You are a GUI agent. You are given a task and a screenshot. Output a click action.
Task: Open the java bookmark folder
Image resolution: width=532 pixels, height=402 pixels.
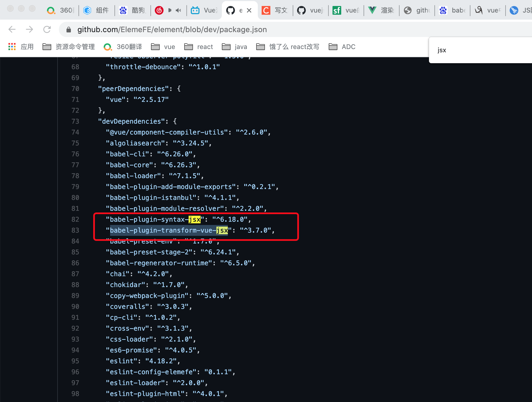tap(234, 47)
